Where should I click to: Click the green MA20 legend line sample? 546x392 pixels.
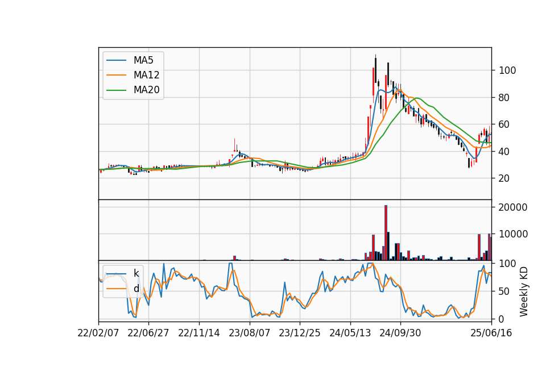click(116, 90)
